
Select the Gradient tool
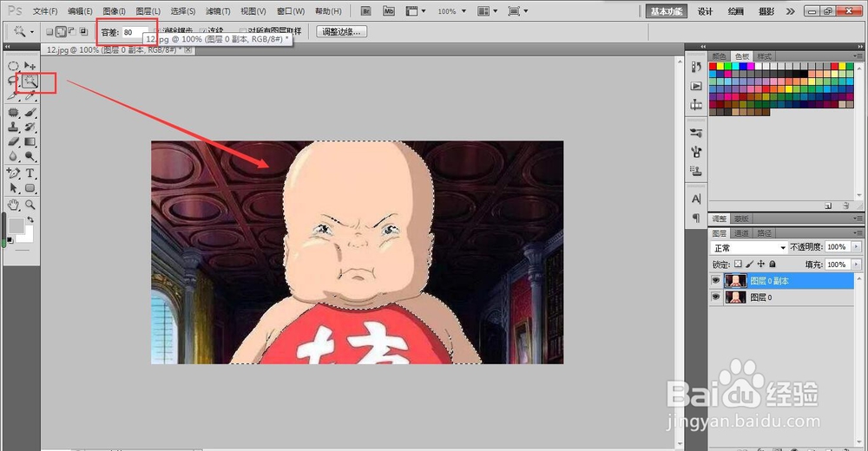pyautogui.click(x=30, y=141)
